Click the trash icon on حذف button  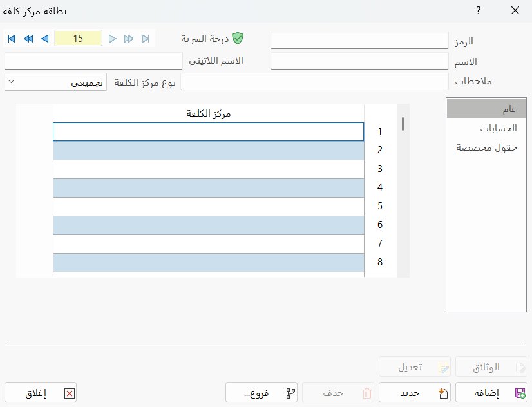tap(368, 392)
